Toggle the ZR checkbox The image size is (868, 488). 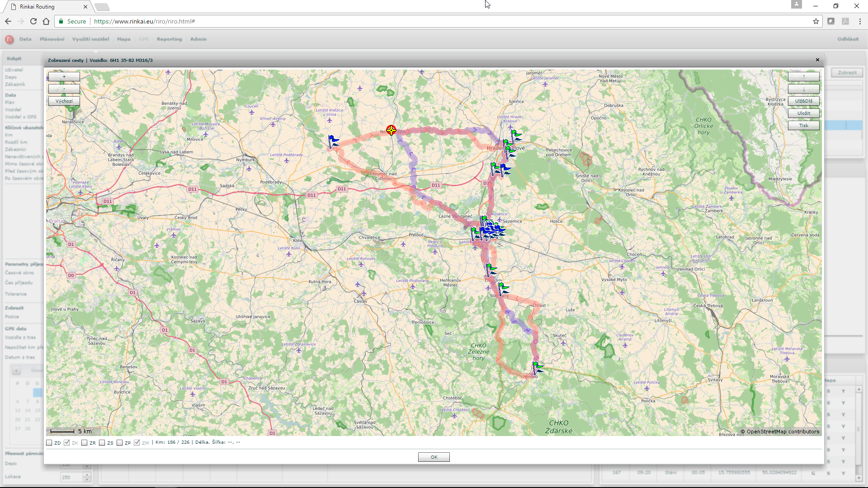[x=85, y=443]
